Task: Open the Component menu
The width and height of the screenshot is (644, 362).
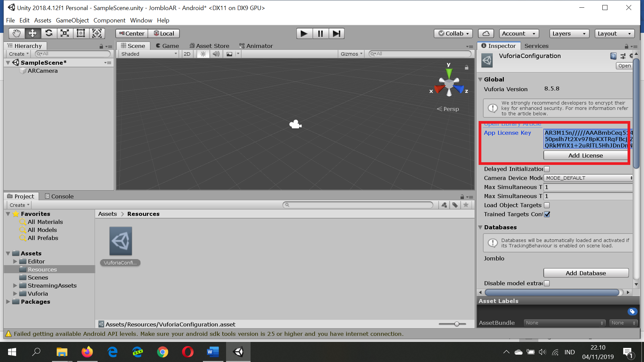Action: 109,20
